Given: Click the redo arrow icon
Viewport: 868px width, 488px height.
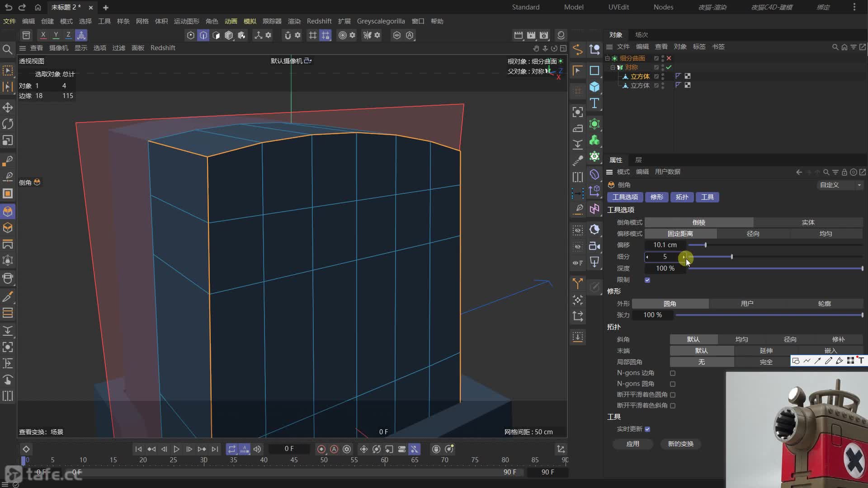Looking at the screenshot, I should point(22,7).
